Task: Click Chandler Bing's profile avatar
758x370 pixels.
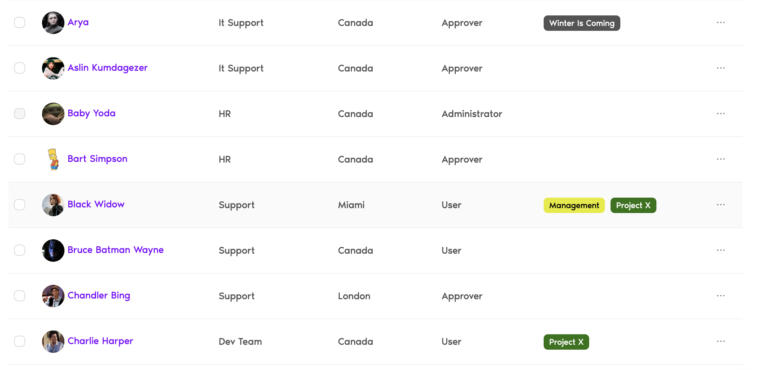Action: pos(53,296)
